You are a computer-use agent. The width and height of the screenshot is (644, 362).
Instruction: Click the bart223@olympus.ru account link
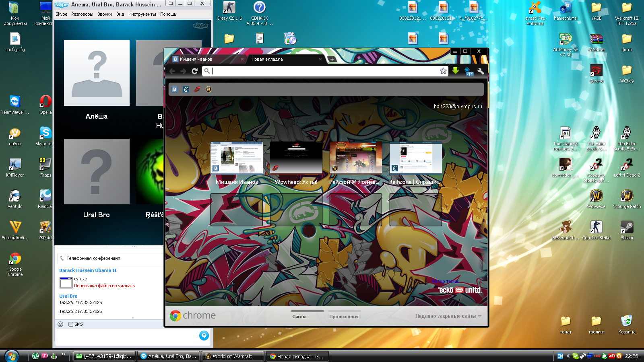pos(458,107)
